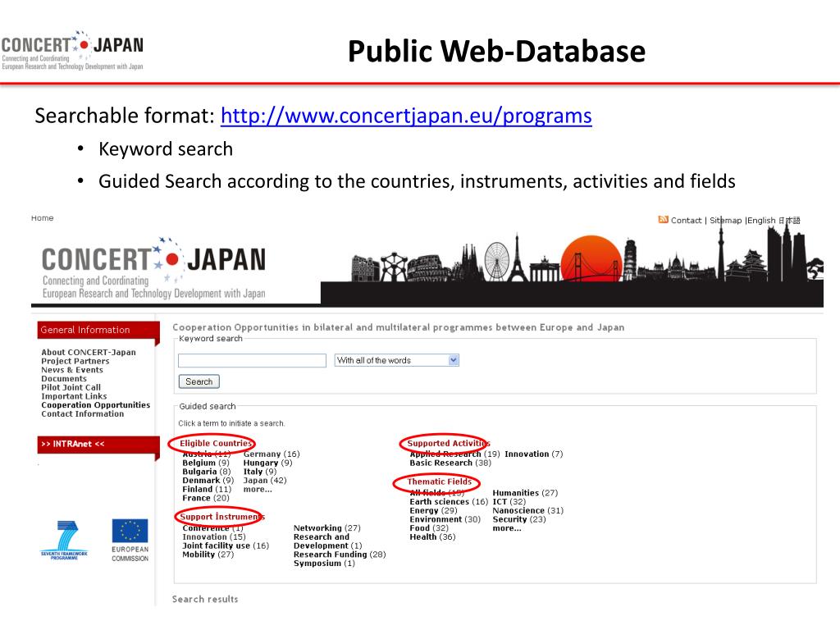
Task: Filter by country Finland (11)
Action: pos(207,489)
